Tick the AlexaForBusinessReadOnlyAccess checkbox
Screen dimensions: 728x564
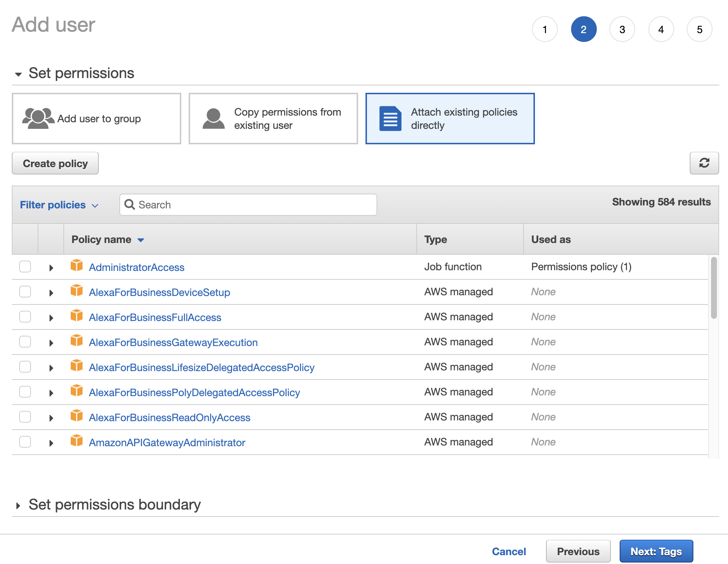[25, 417]
